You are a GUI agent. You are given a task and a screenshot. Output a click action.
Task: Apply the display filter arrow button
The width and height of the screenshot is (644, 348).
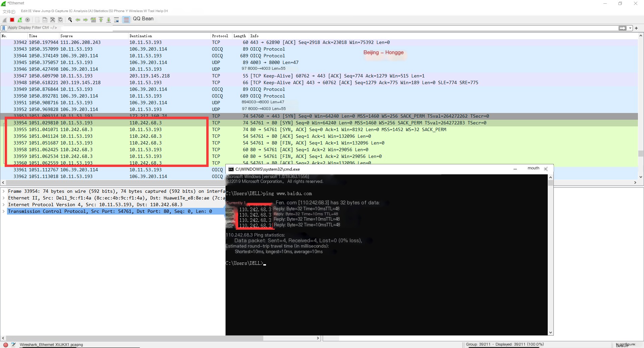[x=623, y=28]
